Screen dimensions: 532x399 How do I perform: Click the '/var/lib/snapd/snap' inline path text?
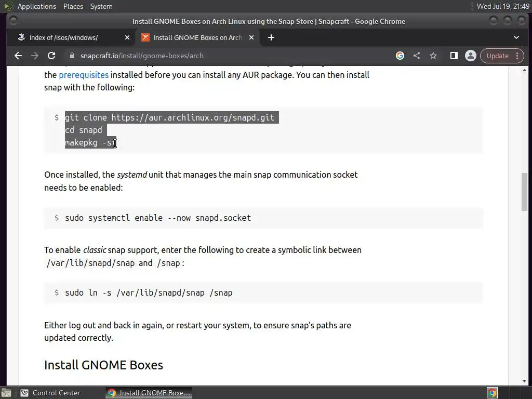click(90, 263)
